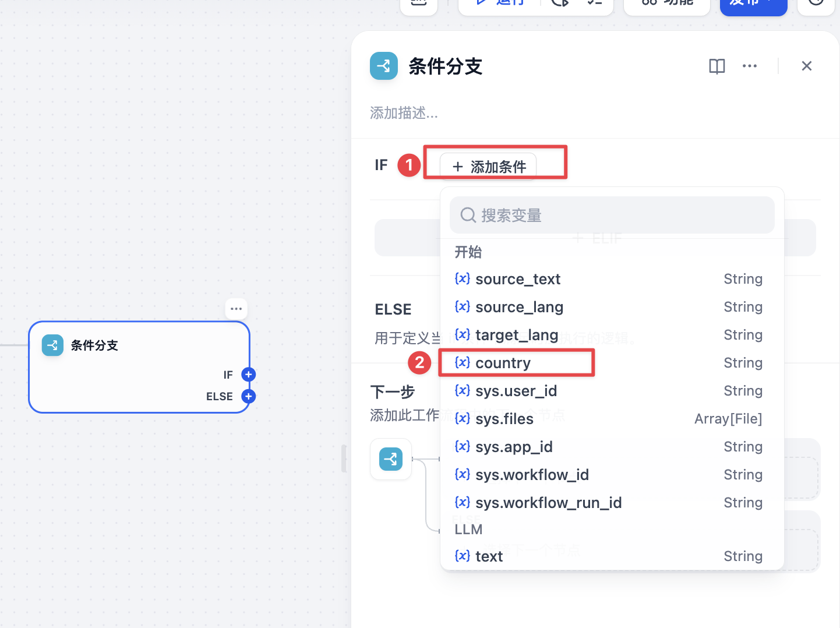Pick sys.workflow_run_id from the list
This screenshot has width=840, height=628.
609,503
